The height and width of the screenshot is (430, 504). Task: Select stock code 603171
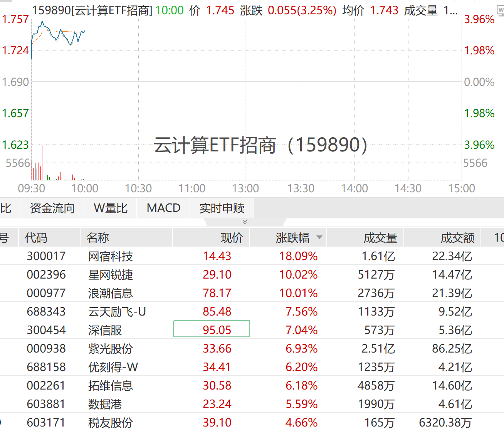click(x=46, y=423)
